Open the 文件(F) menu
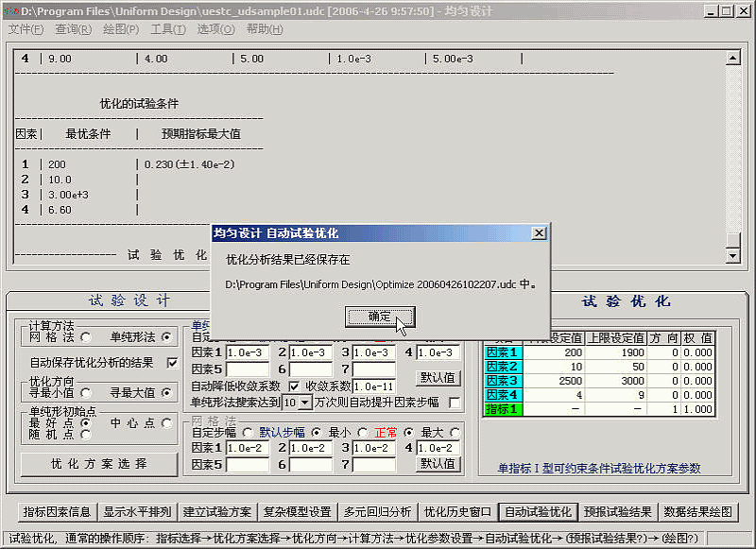 (26, 29)
